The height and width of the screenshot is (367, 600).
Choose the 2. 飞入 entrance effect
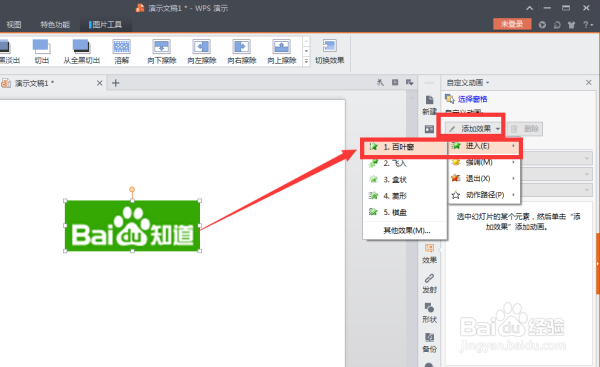click(405, 163)
